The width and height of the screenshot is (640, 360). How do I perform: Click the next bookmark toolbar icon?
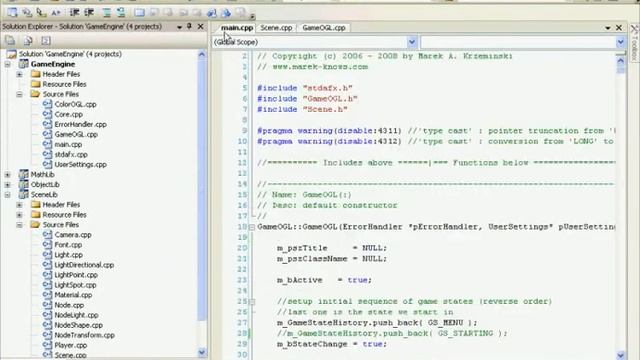coord(168,13)
